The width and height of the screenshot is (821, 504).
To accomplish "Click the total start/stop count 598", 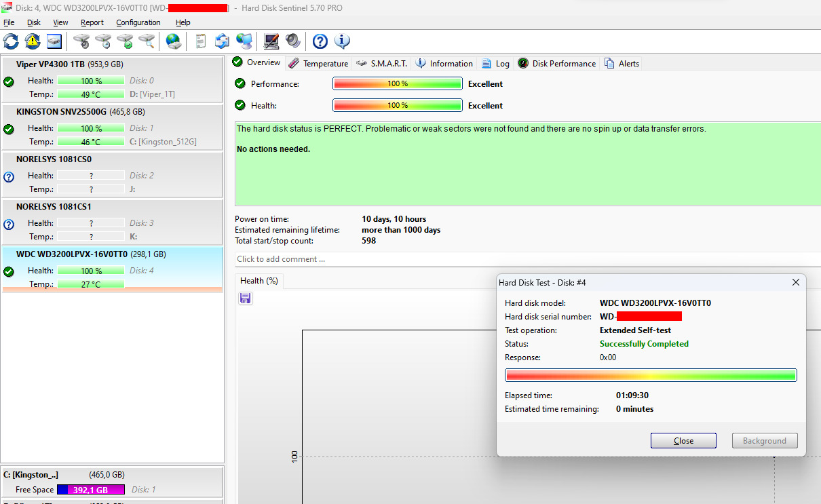I will 369,241.
